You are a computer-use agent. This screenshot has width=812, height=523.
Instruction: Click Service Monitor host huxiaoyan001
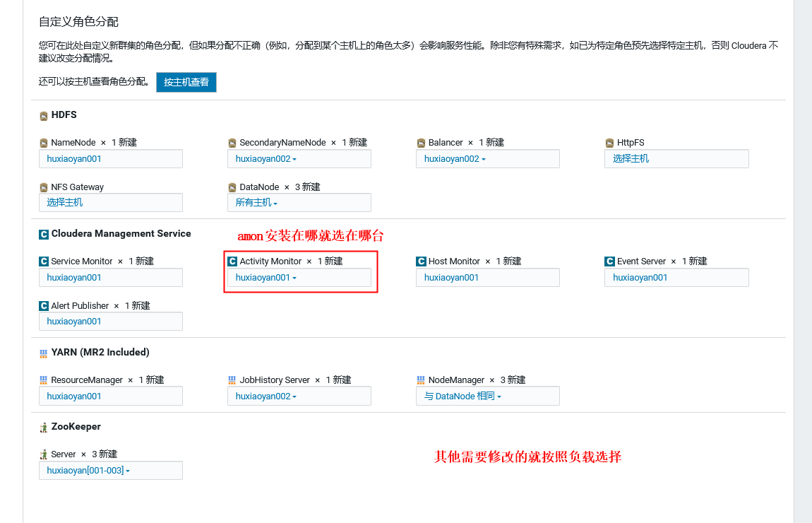coord(74,277)
